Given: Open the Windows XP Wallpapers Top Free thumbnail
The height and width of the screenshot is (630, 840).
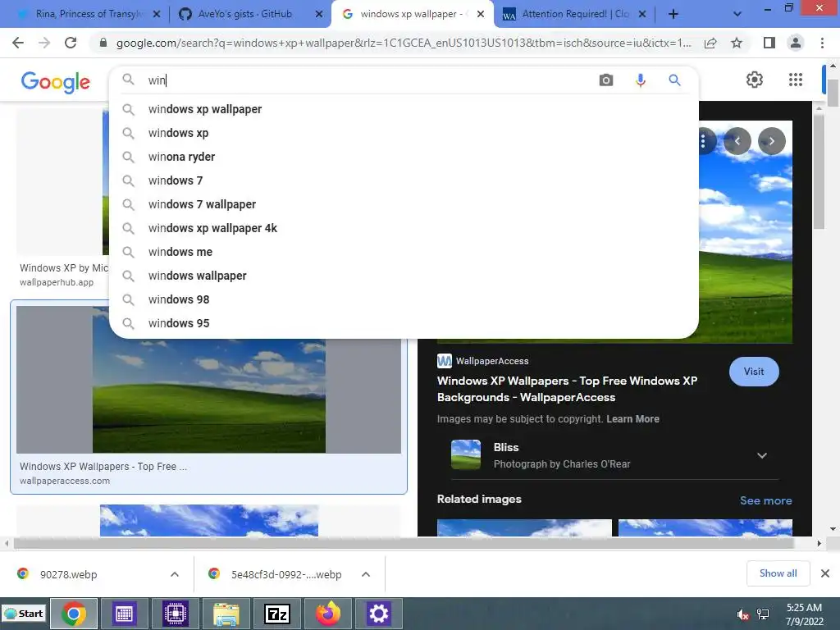Looking at the screenshot, I should 209,380.
